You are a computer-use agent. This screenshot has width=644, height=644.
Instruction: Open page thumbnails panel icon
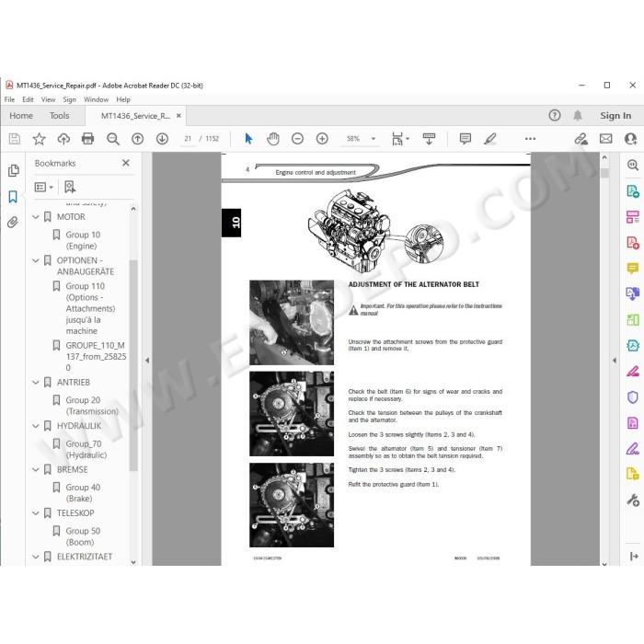(x=13, y=170)
